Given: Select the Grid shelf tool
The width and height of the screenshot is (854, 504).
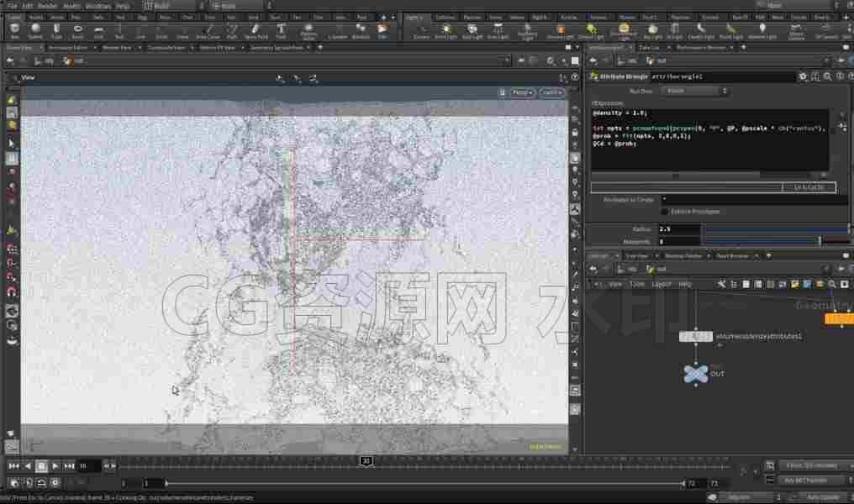Looking at the screenshot, I should [x=98, y=30].
